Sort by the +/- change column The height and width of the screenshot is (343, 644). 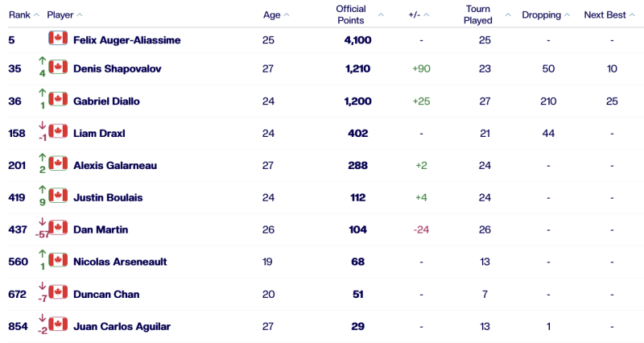tap(419, 14)
